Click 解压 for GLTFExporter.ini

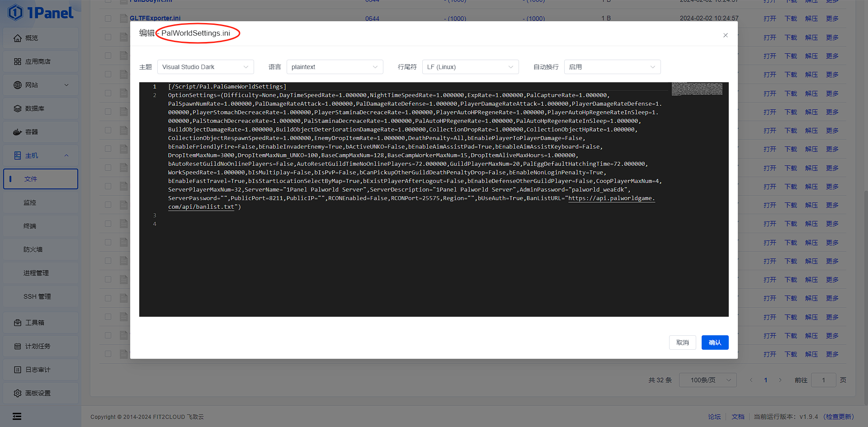coord(811,19)
